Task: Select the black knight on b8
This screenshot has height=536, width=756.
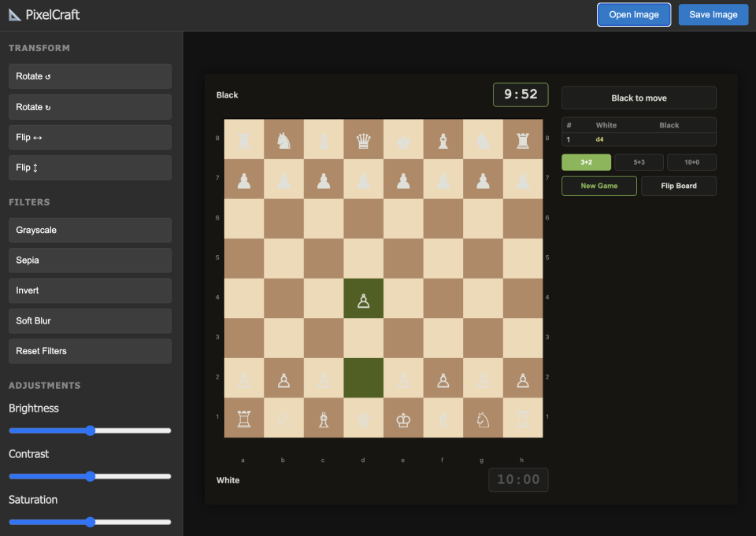Action: [283, 140]
